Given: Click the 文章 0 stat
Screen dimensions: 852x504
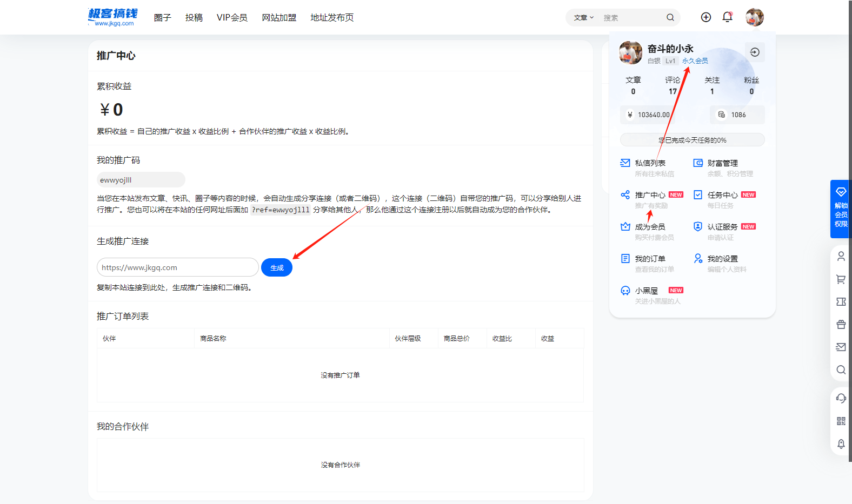Looking at the screenshot, I should click(x=633, y=85).
